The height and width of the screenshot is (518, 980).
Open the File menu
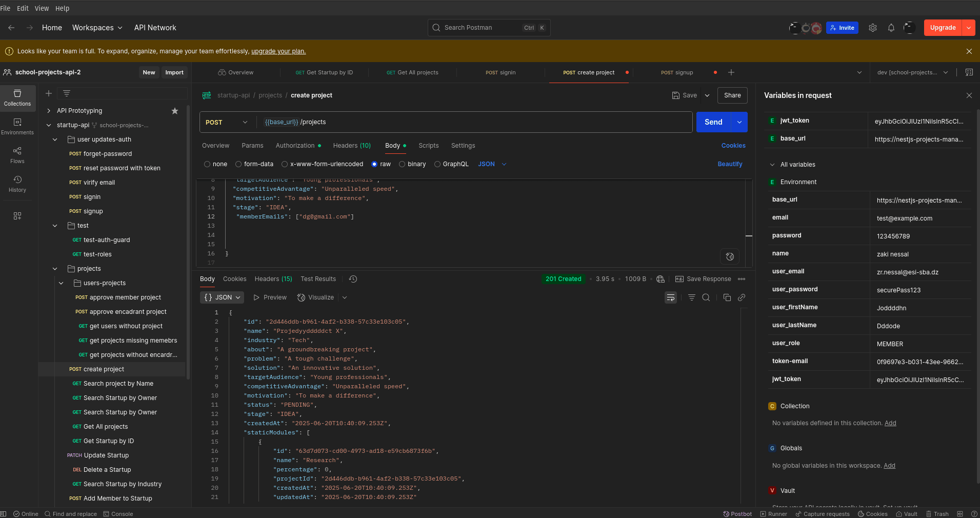pyautogui.click(x=6, y=8)
